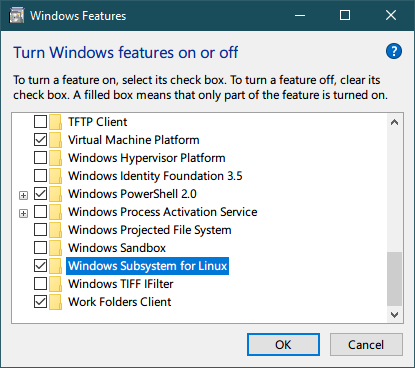Click folder icon beside Windows TIFF IFilter
Image resolution: width=415 pixels, height=368 pixels.
coord(55,284)
